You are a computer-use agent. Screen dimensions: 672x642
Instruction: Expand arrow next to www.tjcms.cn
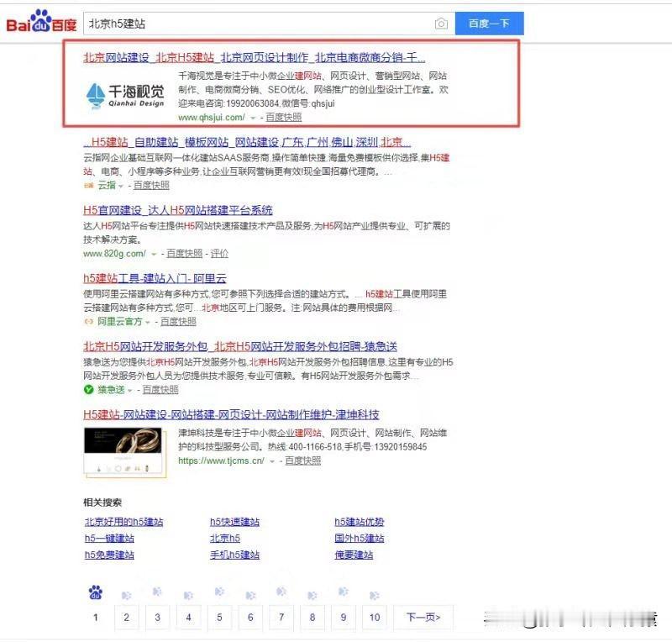click(271, 461)
